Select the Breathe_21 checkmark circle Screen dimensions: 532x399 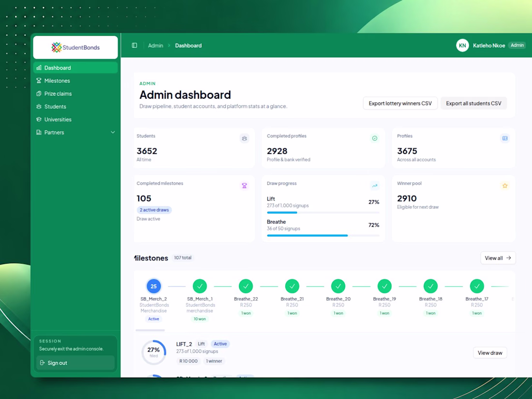pos(292,286)
